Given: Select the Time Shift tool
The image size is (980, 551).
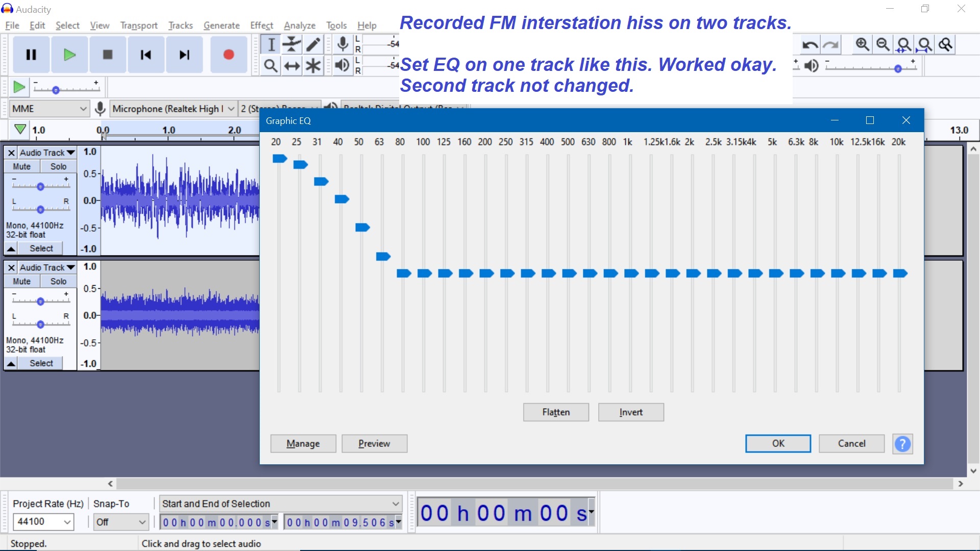Looking at the screenshot, I should coord(292,66).
